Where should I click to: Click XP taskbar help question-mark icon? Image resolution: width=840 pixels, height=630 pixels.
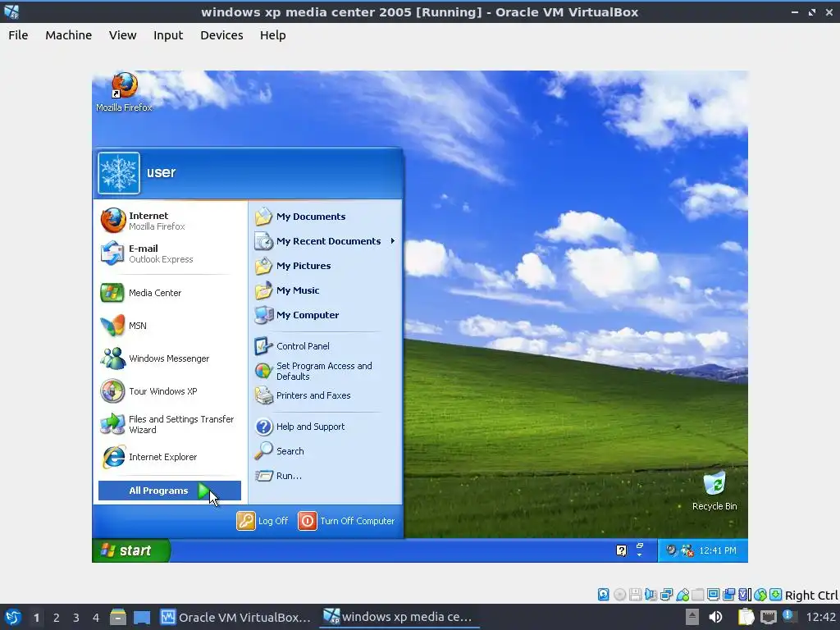click(621, 550)
